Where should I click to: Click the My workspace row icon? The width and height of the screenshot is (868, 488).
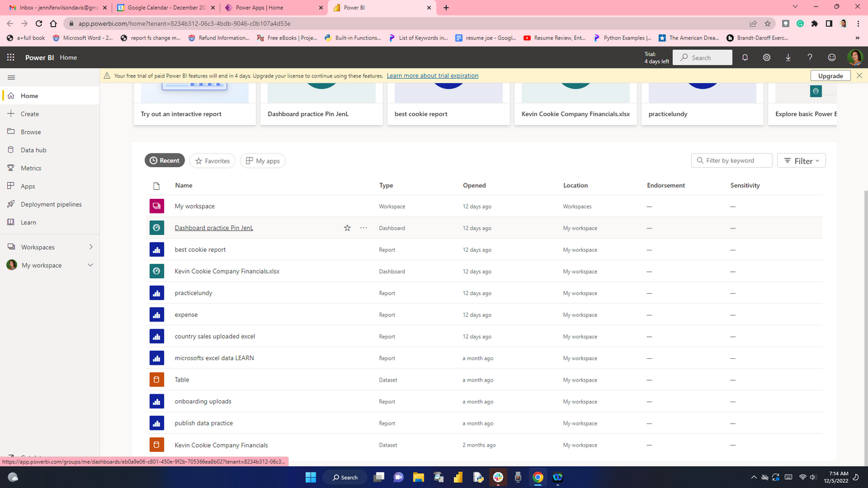pyautogui.click(x=156, y=206)
